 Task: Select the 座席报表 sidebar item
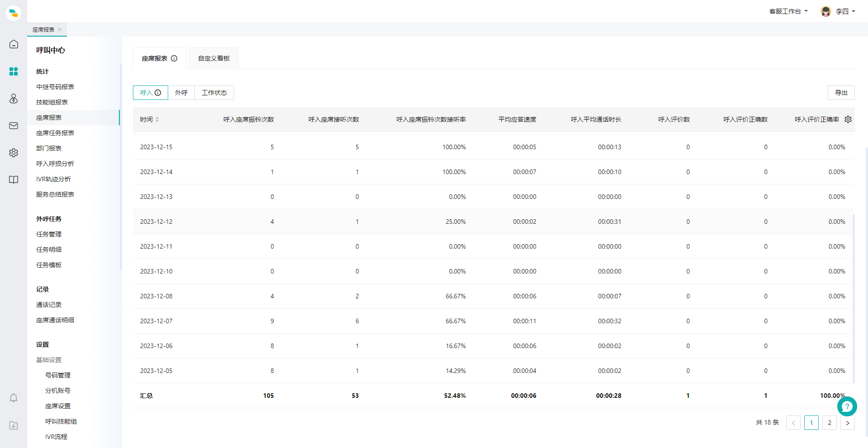click(x=73, y=118)
